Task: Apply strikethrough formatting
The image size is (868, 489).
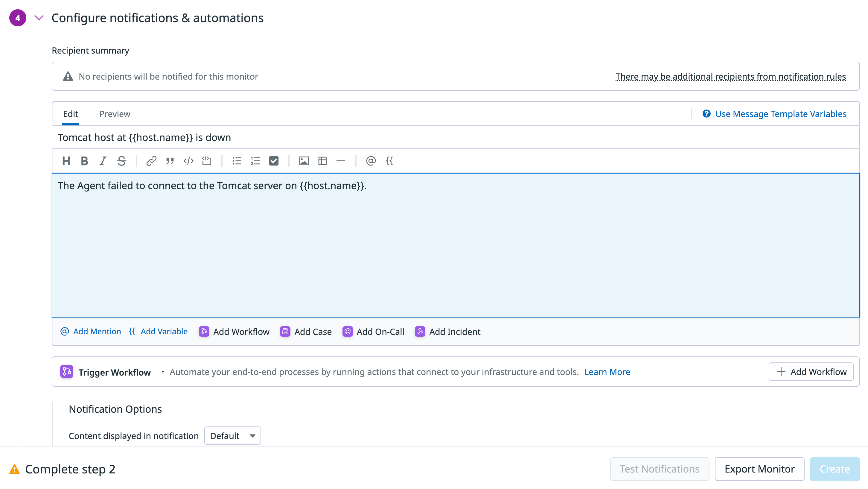Action: (121, 161)
